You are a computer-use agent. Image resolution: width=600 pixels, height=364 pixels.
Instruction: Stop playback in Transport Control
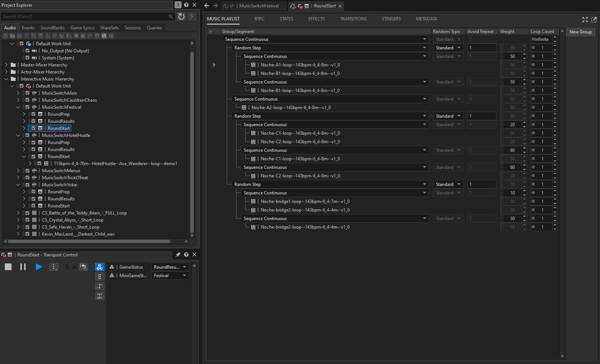(8, 267)
